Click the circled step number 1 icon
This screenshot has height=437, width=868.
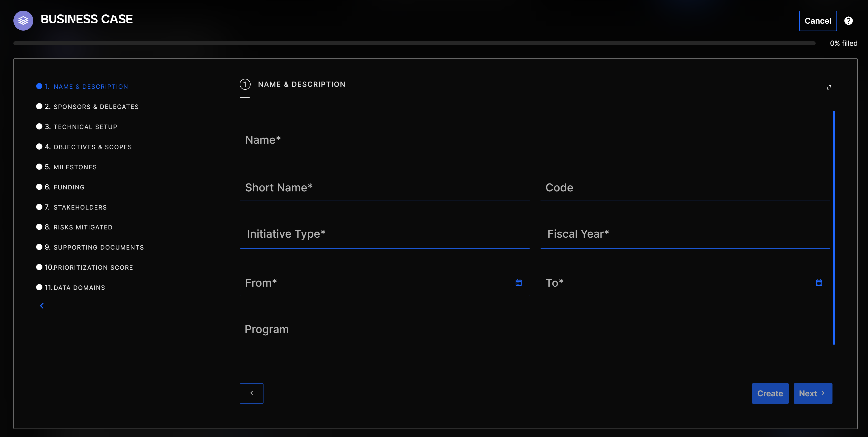245,84
